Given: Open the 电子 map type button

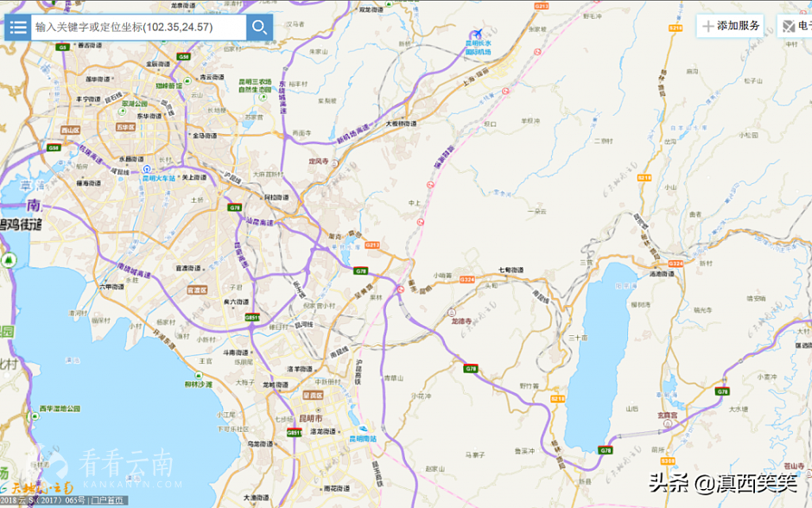Looking at the screenshot, I should click(796, 26).
